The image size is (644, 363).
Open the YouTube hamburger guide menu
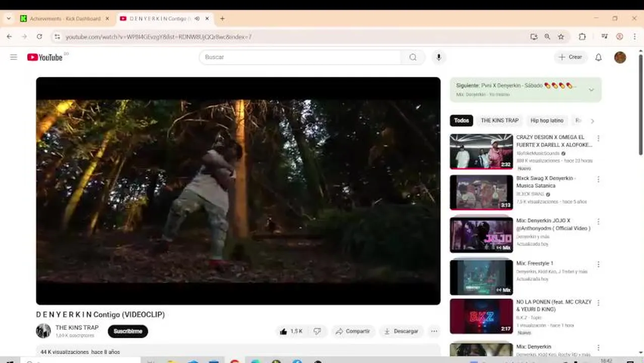[14, 57]
